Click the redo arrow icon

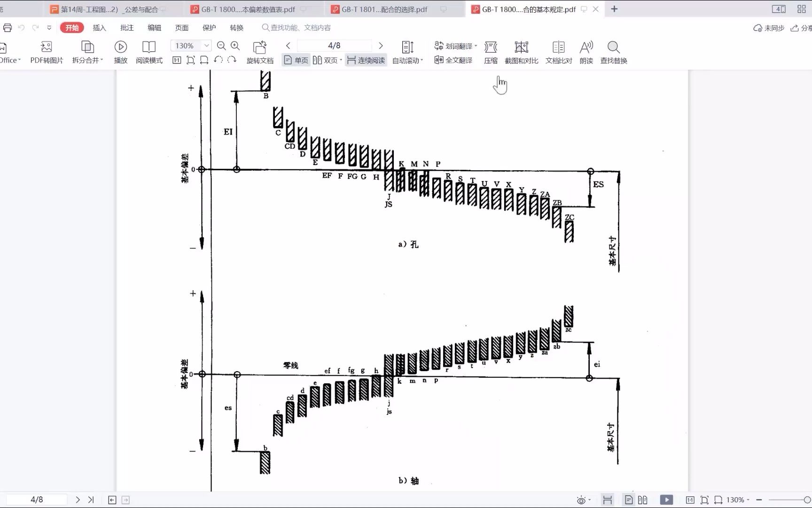pos(35,28)
